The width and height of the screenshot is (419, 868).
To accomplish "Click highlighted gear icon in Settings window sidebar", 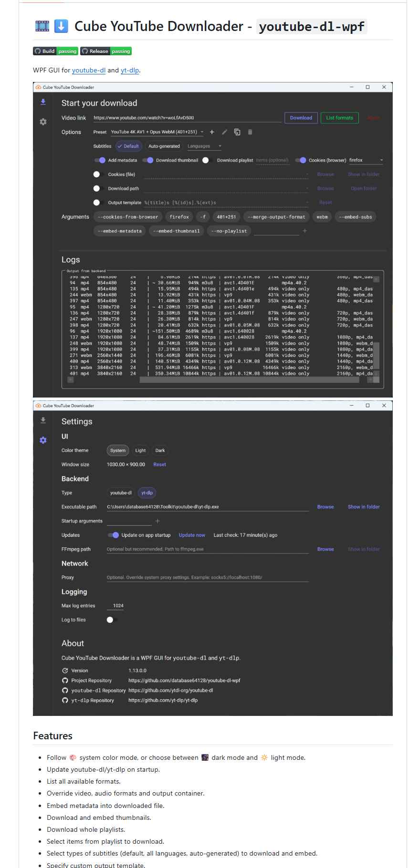I will 43,440.
